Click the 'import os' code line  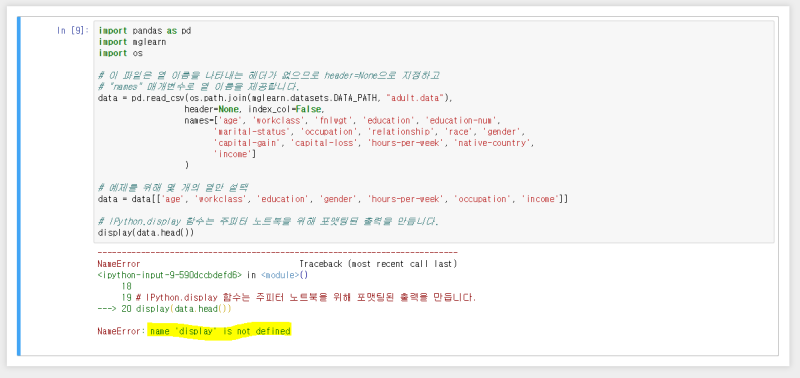pos(120,53)
